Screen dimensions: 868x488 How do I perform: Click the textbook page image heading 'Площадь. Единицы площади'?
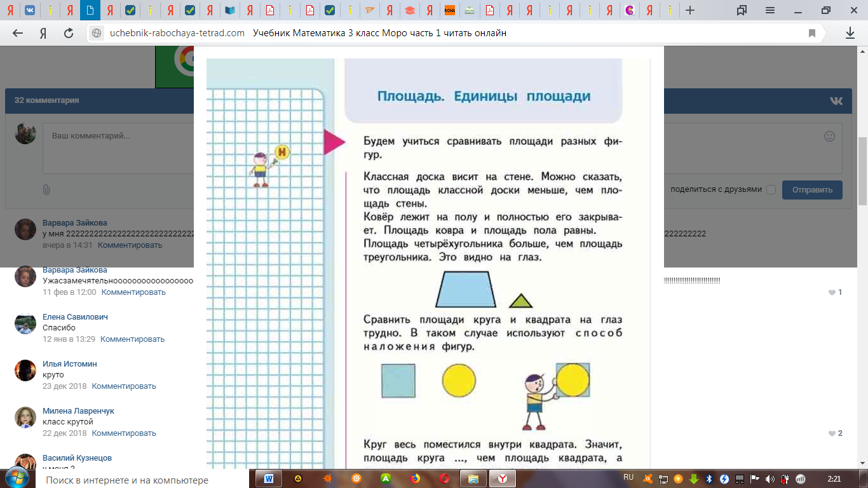click(484, 97)
